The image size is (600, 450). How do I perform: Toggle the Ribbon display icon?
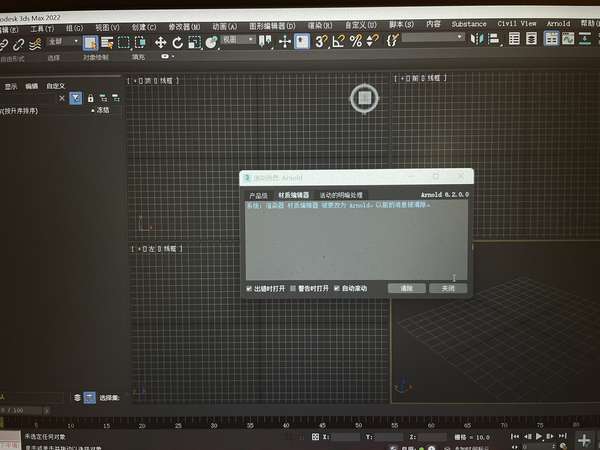tap(551, 39)
